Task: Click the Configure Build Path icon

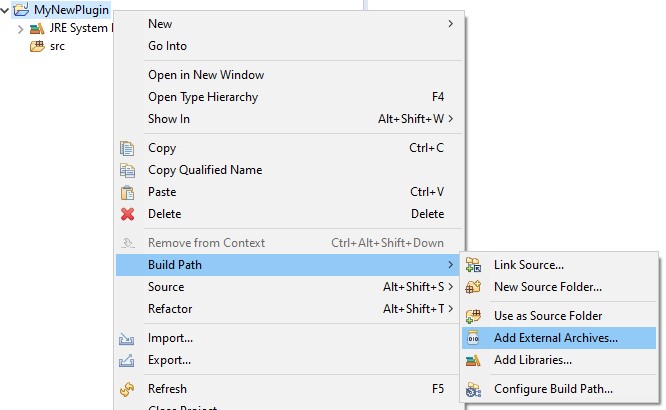Action: [x=474, y=389]
